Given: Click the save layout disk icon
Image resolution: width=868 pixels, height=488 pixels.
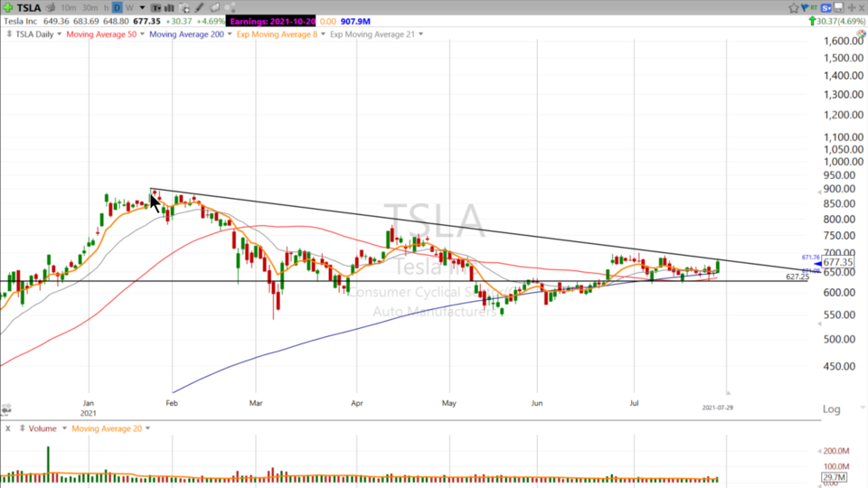Looking at the screenshot, I should tap(839, 7).
